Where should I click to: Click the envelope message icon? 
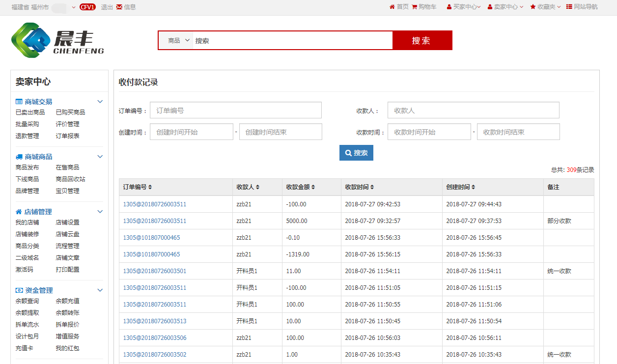point(119,7)
